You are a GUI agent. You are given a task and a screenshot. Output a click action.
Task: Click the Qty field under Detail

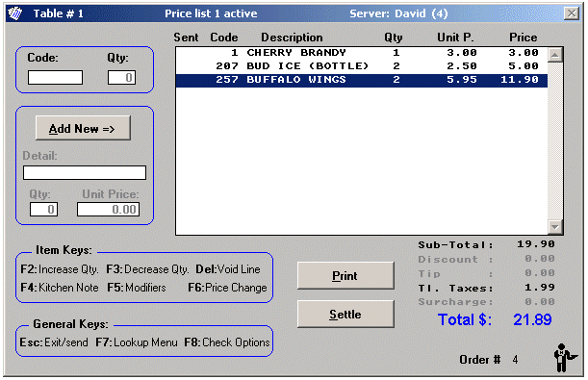tap(44, 209)
